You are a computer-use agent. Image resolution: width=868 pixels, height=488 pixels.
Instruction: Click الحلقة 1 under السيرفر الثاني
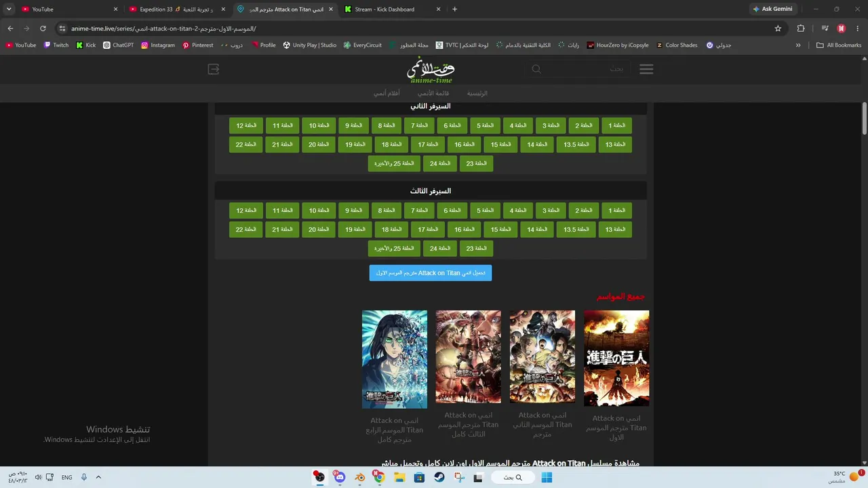point(616,125)
